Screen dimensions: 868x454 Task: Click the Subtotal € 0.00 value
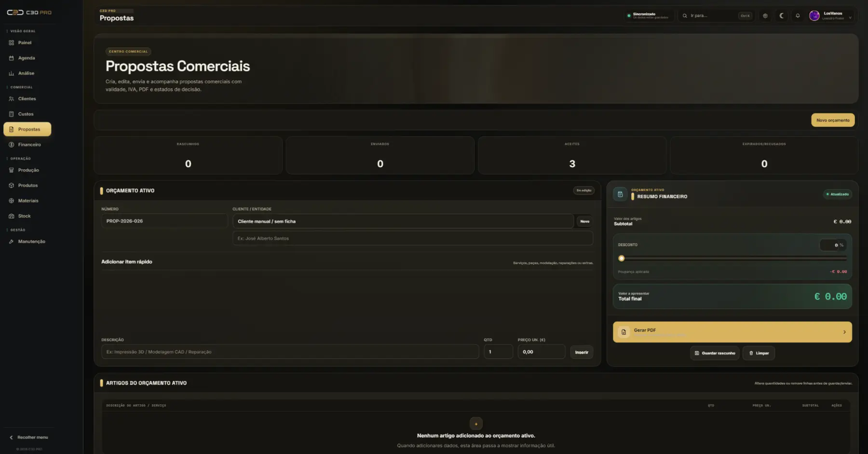tap(842, 222)
